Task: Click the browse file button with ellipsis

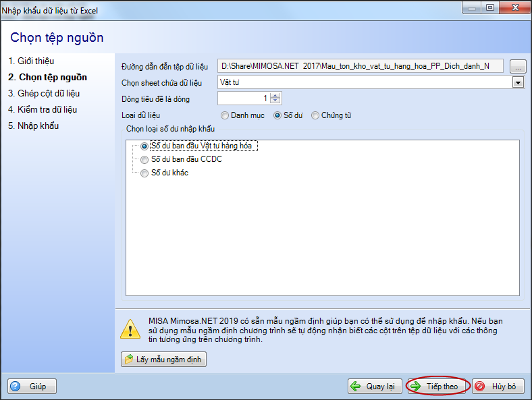Action: (518, 66)
